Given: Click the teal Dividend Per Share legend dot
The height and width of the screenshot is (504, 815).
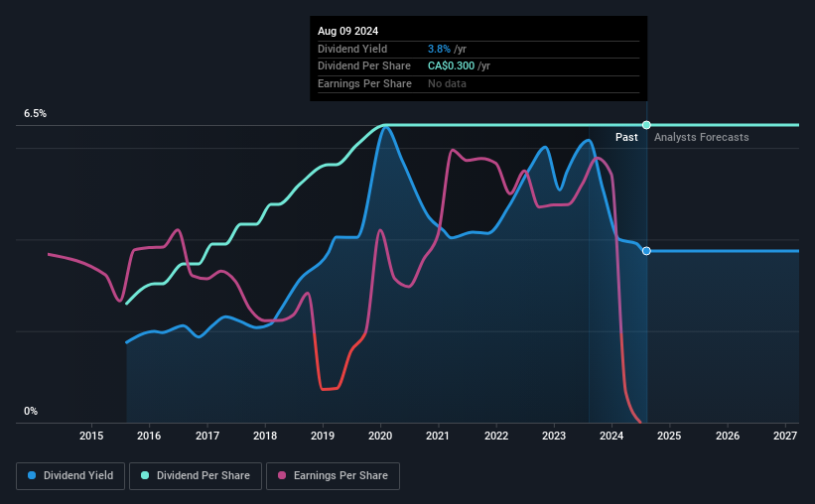Looking at the screenshot, I should [145, 475].
